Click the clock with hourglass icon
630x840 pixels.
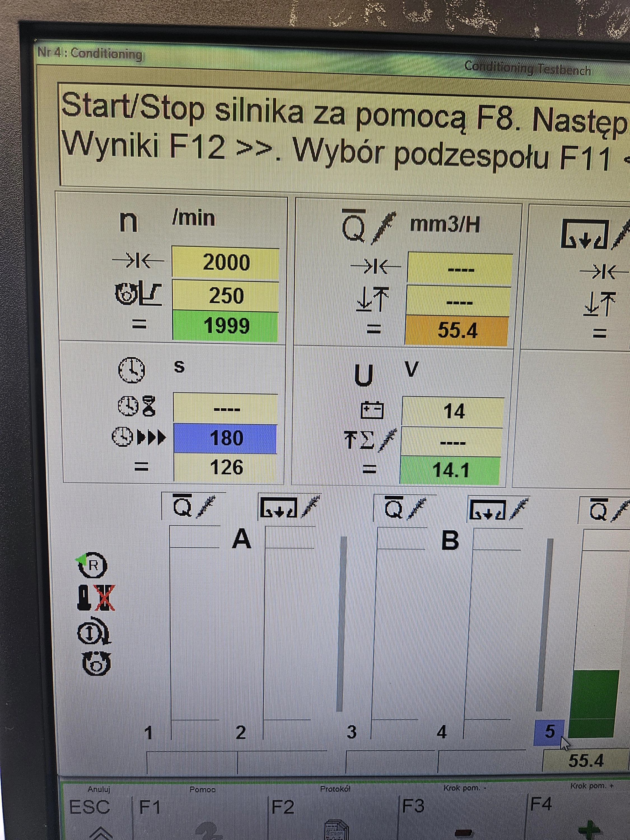click(x=136, y=406)
